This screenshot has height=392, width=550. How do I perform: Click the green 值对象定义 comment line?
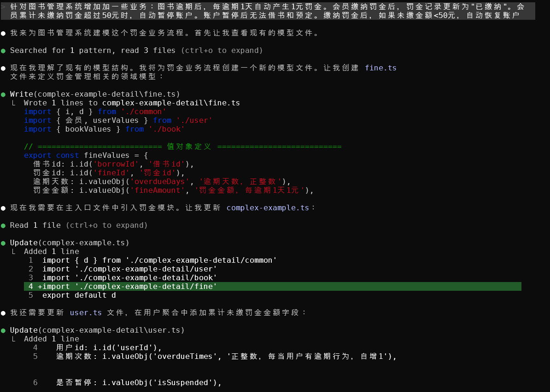(x=182, y=147)
